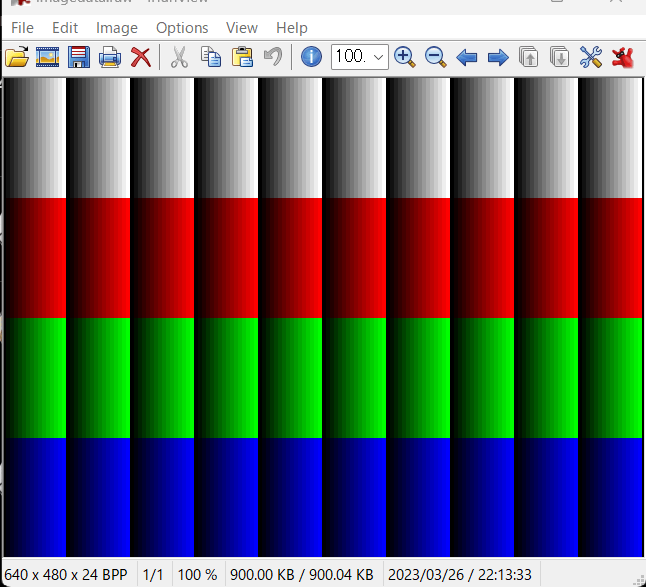Expand the zoom percentage dropdown

pyautogui.click(x=378, y=57)
